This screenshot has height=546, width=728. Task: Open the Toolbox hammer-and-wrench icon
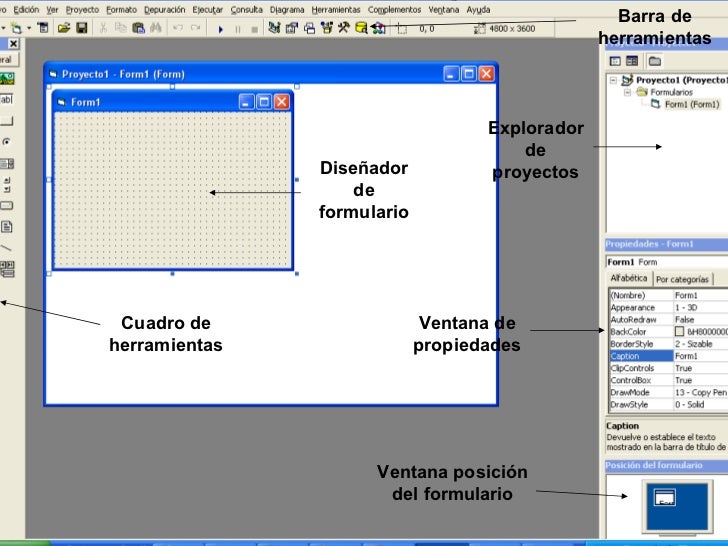344,28
